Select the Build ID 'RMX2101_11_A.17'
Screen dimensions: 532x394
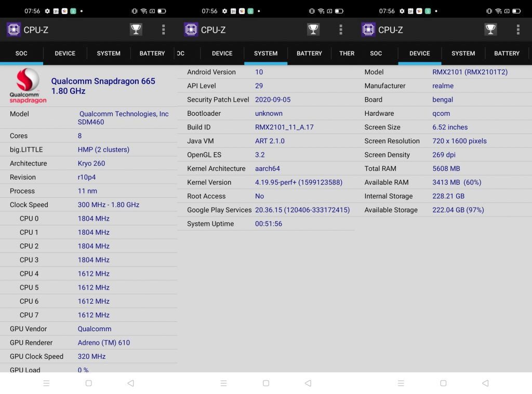tap(284, 127)
